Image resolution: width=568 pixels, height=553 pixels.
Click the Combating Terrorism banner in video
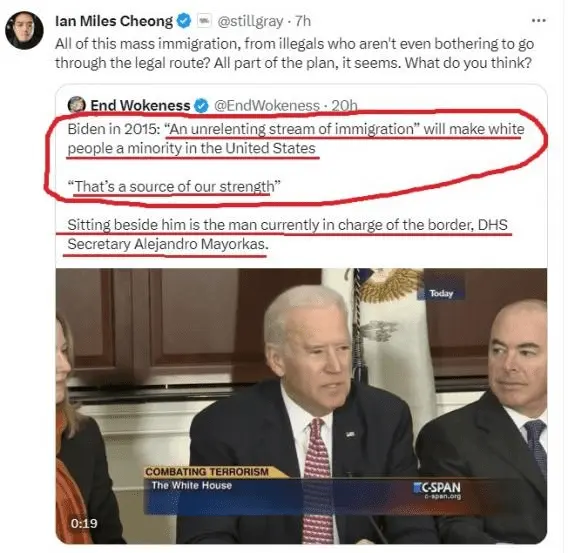click(x=207, y=472)
